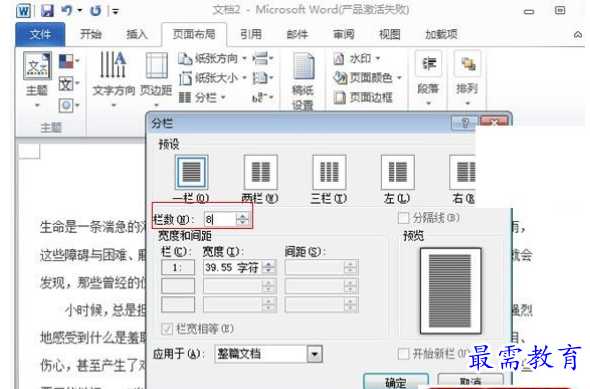Click the dialog help question-mark button
Screen dimensions: 590x389
pos(464,123)
